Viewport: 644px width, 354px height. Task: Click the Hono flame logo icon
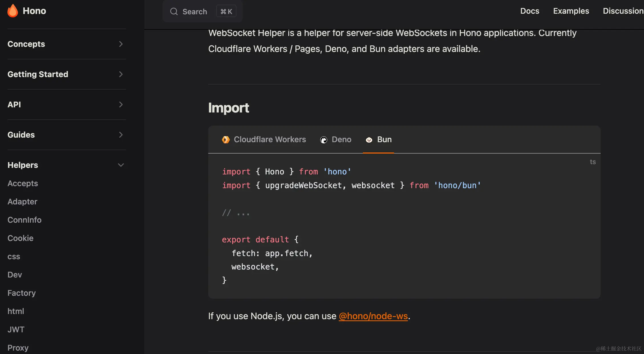coord(13,11)
